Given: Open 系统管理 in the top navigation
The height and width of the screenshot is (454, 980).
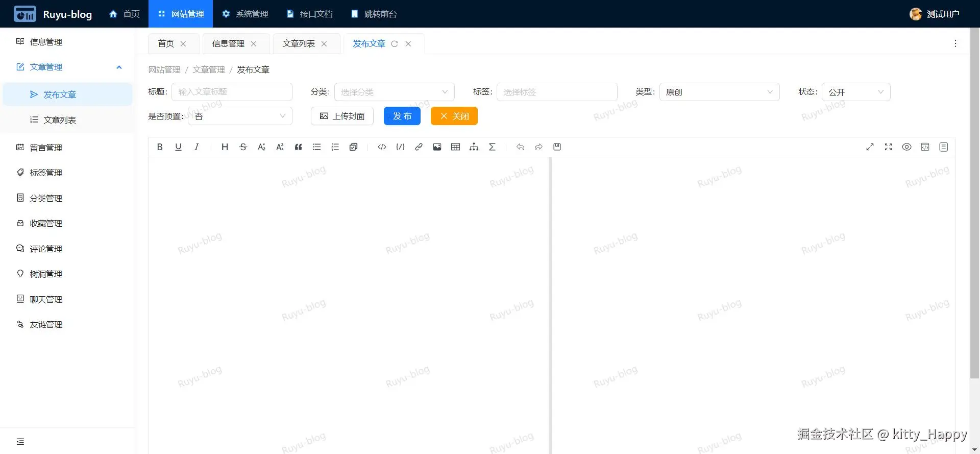Looking at the screenshot, I should [x=245, y=14].
